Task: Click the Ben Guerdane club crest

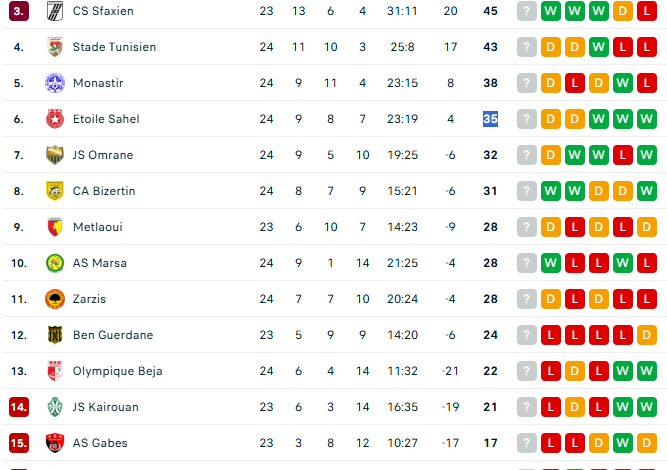Action: coord(55,335)
